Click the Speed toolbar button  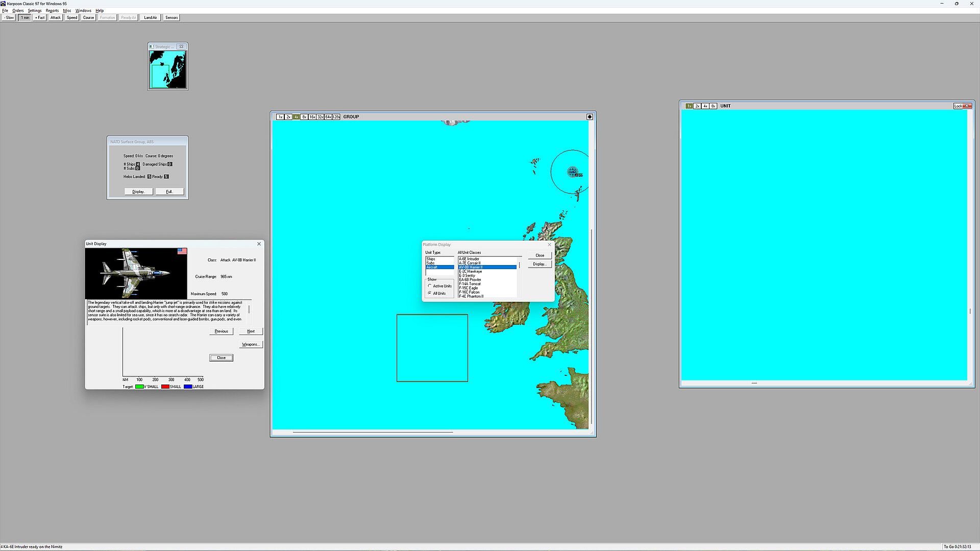click(72, 17)
